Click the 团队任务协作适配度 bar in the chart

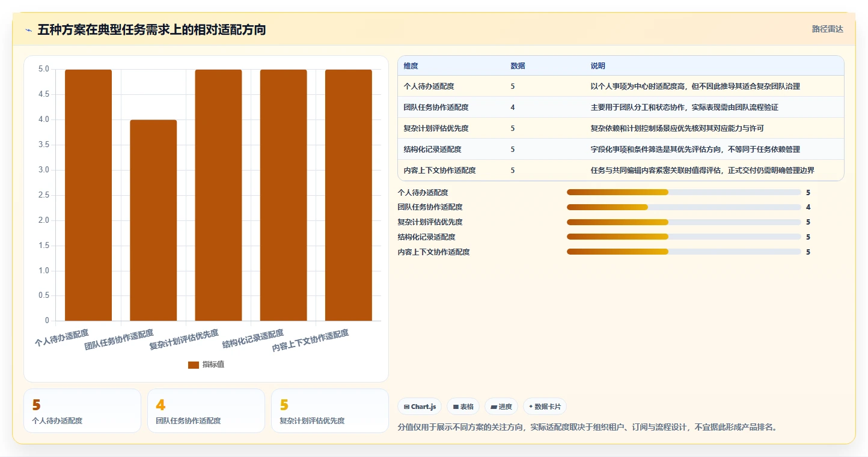point(153,220)
